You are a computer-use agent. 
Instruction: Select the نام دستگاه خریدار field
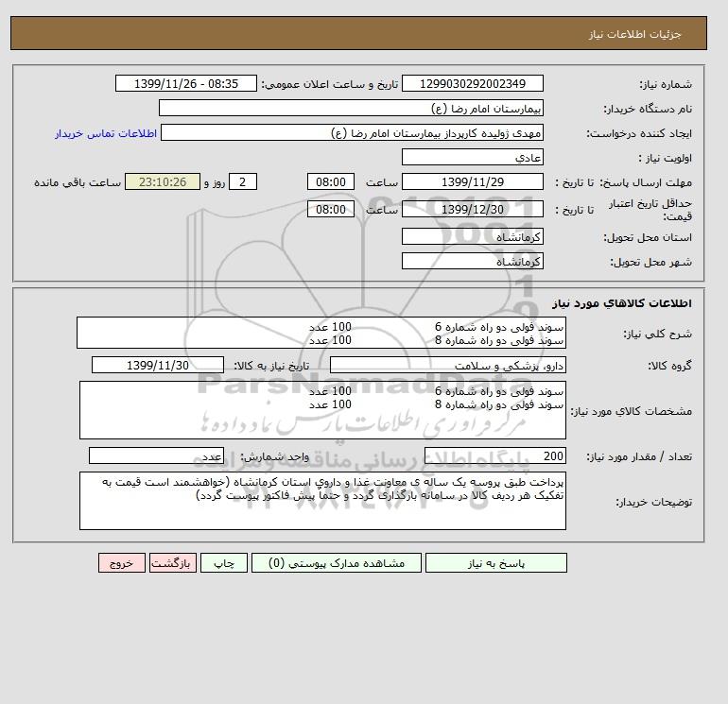(x=351, y=108)
